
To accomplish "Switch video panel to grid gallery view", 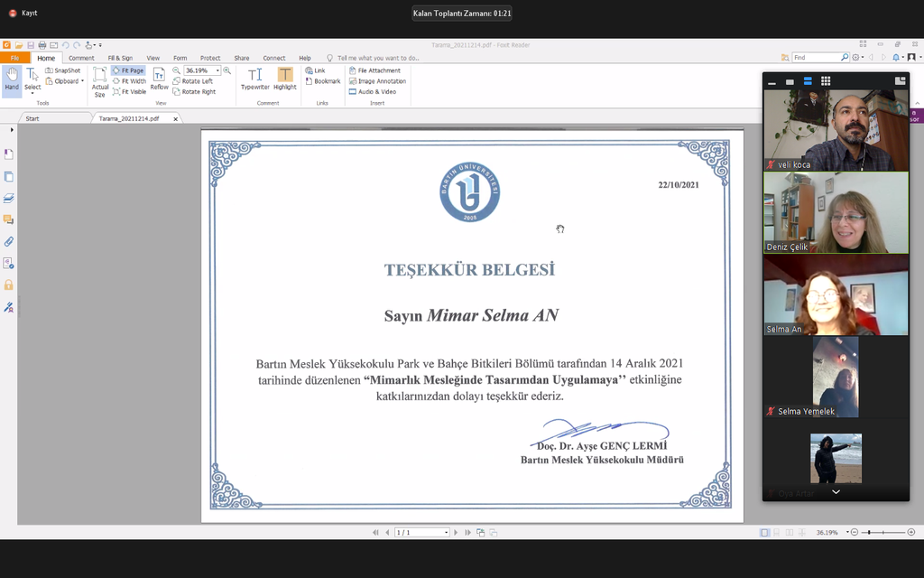I will click(826, 81).
